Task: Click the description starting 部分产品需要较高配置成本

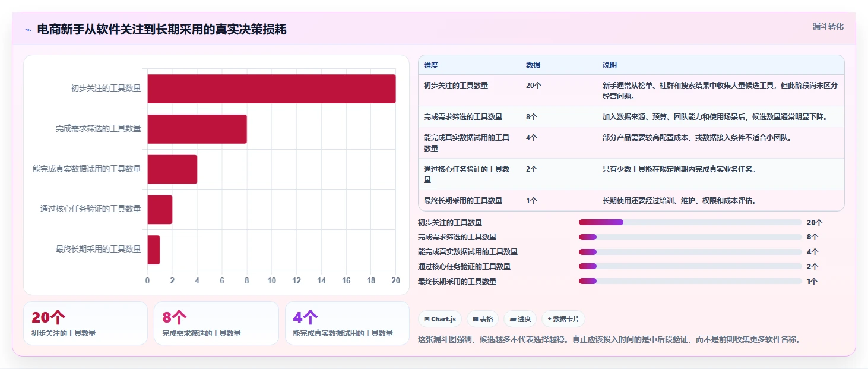Action: [x=697, y=138]
